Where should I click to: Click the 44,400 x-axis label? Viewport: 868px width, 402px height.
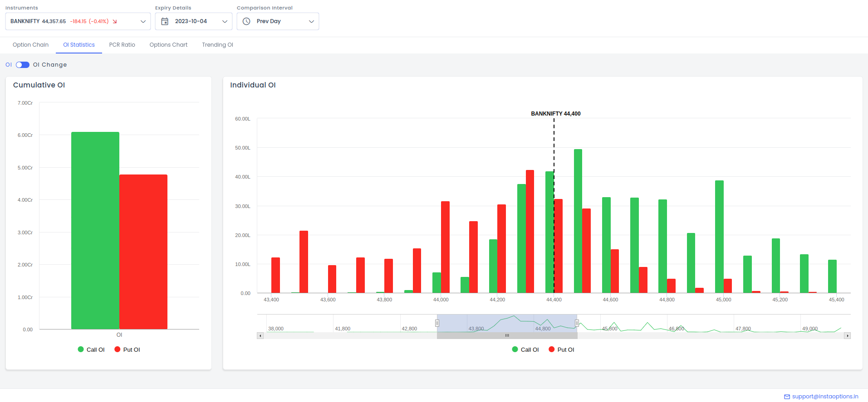[x=554, y=300]
